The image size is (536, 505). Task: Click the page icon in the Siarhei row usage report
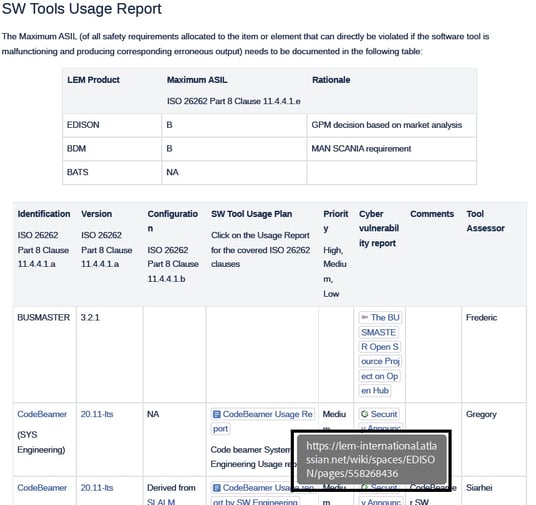tap(216, 488)
